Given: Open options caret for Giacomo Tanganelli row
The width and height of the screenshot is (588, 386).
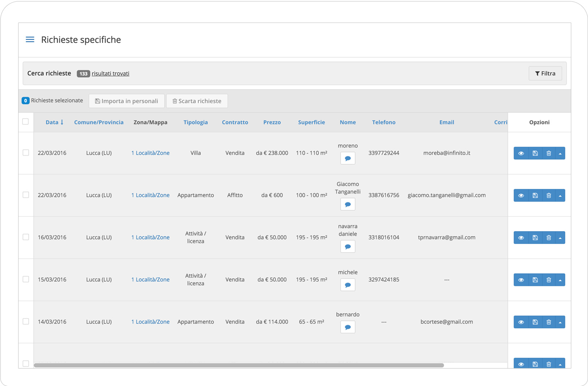Looking at the screenshot, I should [560, 195].
